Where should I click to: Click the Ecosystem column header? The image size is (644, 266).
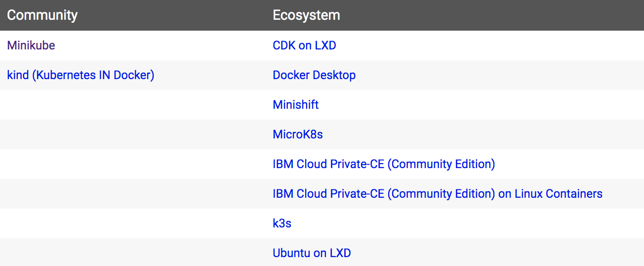[306, 15]
